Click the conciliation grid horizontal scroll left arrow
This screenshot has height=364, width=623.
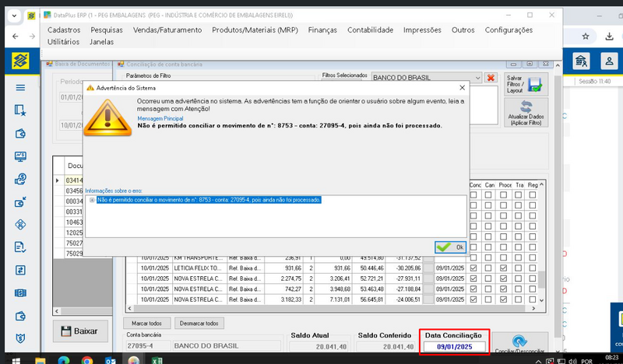[130, 309]
